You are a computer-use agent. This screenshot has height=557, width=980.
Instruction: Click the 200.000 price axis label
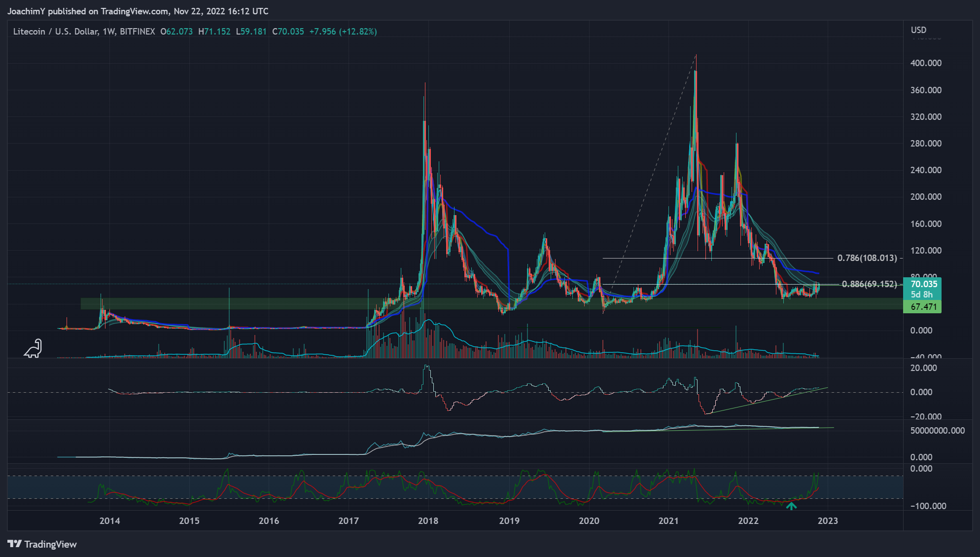[x=926, y=197]
